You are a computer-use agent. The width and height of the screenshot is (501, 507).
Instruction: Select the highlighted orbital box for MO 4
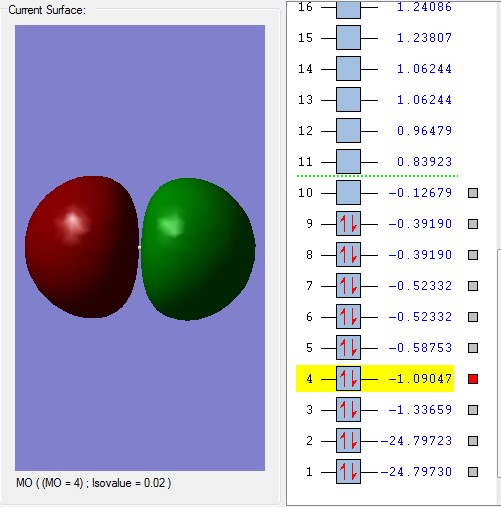348,379
